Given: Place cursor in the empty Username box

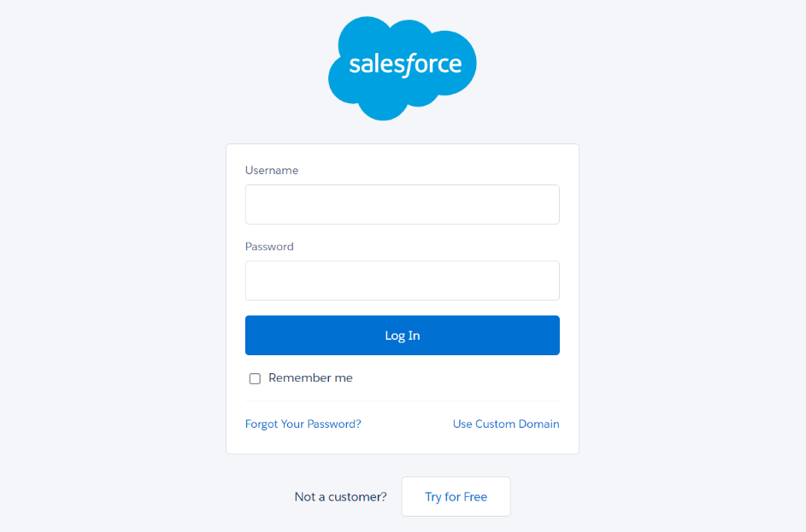Looking at the screenshot, I should pyautogui.click(x=403, y=204).
